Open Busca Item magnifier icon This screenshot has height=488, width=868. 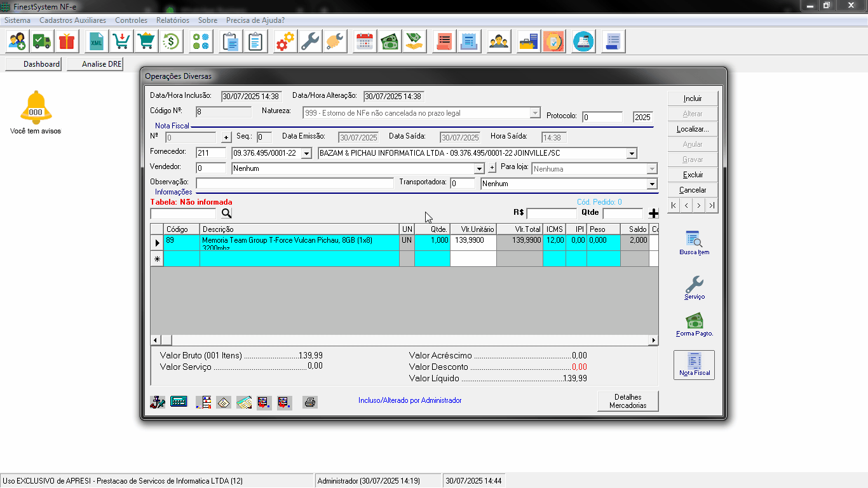point(694,240)
